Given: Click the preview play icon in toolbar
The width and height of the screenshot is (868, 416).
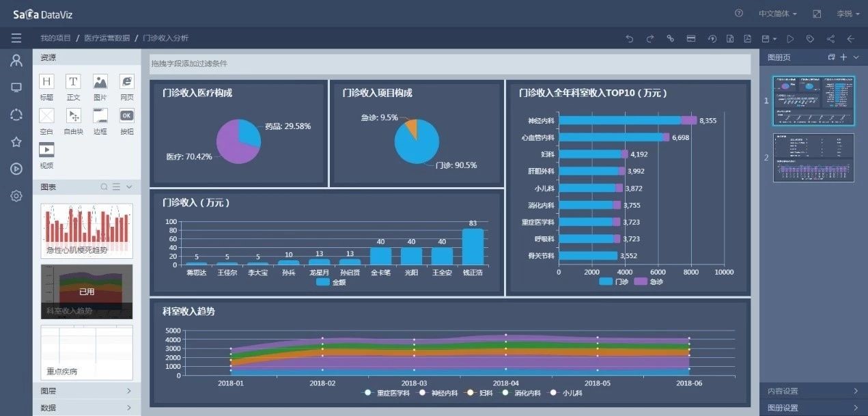Looking at the screenshot, I should click(x=790, y=39).
